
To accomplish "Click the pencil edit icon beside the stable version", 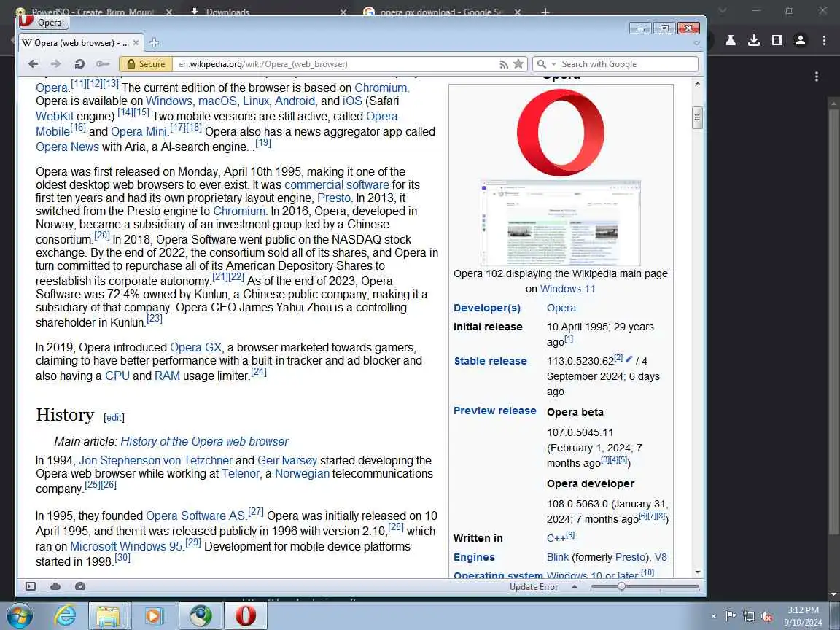I will pyautogui.click(x=629, y=359).
